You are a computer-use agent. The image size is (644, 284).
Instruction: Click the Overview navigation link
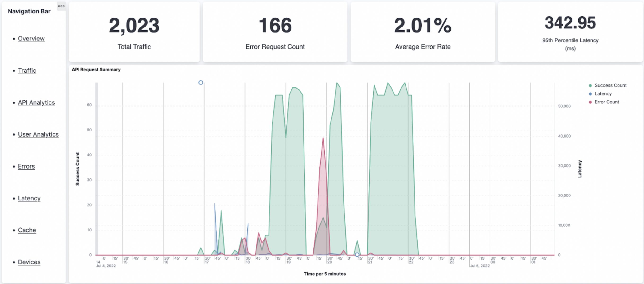pyautogui.click(x=31, y=39)
